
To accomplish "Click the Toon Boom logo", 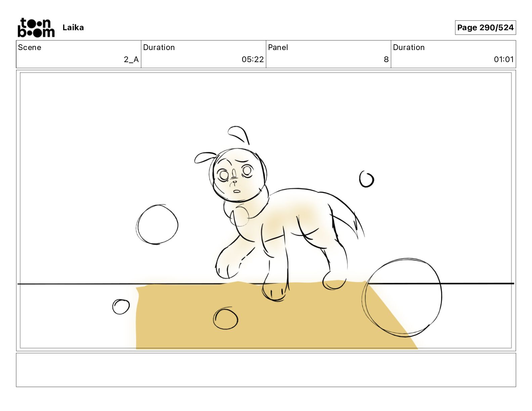I will click(x=36, y=28).
